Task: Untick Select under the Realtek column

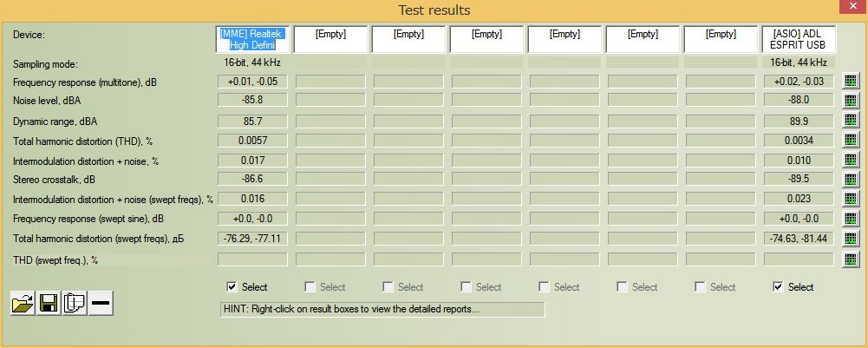Action: pyautogui.click(x=232, y=286)
